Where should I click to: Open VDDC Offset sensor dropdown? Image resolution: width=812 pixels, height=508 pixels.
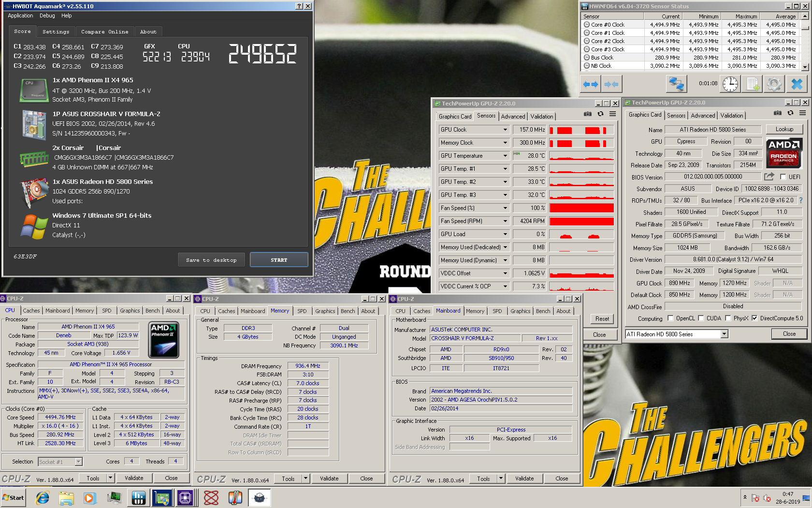pyautogui.click(x=506, y=273)
